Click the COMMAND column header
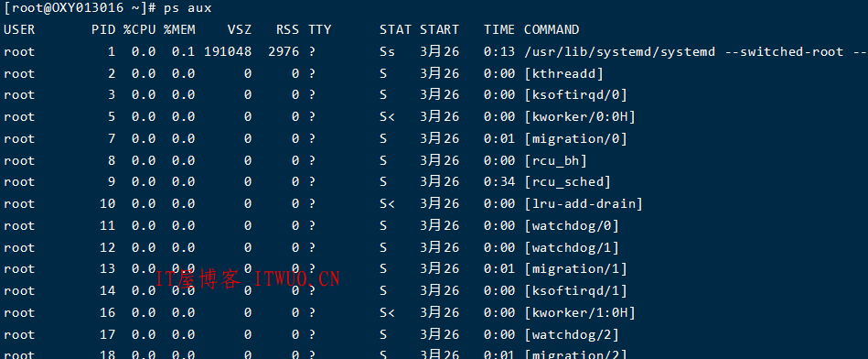 coord(552,29)
